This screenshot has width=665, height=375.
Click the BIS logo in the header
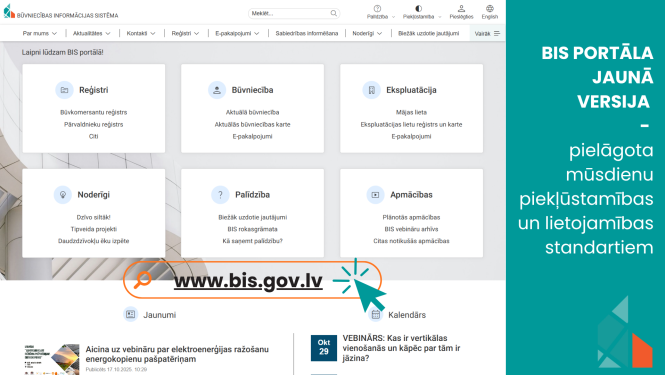point(9,11)
